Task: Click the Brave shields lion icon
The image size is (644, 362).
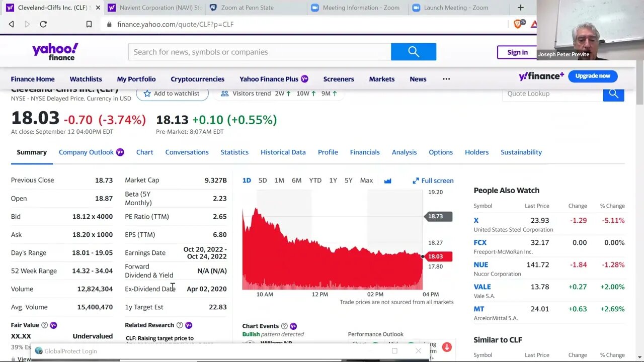Action: 518,24
